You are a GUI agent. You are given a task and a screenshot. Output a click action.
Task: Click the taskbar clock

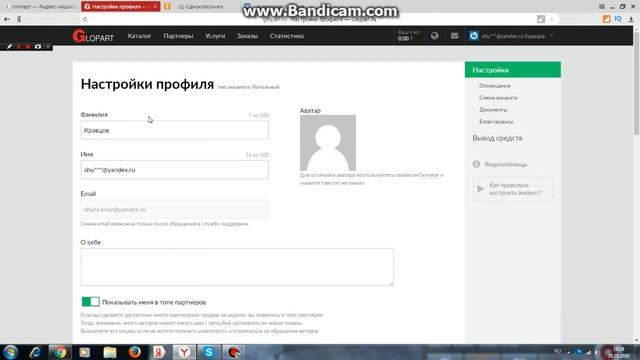[x=619, y=352]
